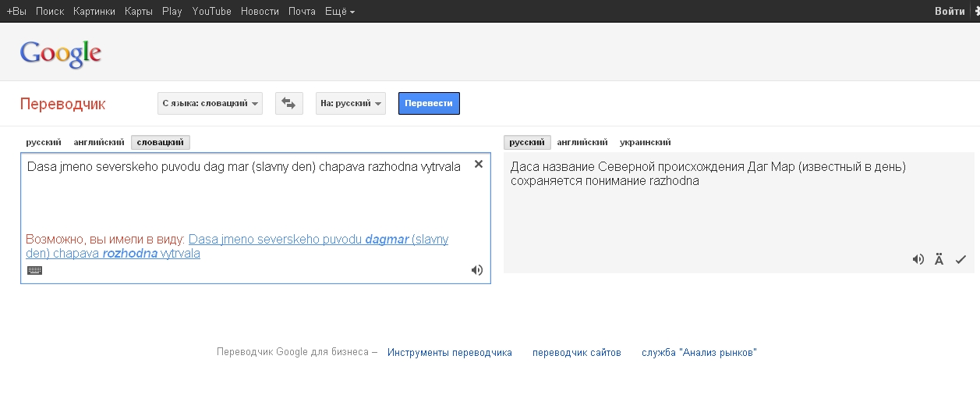Click the Переводчик title link
Viewport: 980px width, 402px height.
pyautogui.click(x=62, y=104)
